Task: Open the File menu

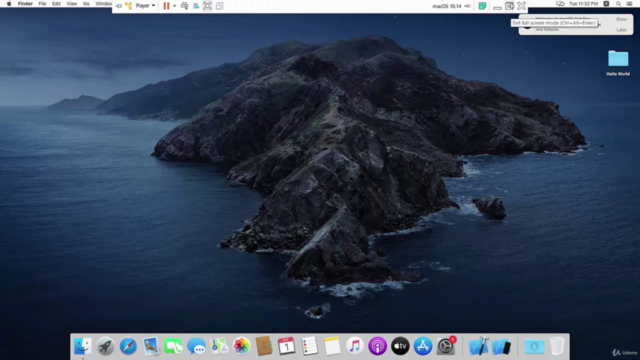Action: click(42, 4)
